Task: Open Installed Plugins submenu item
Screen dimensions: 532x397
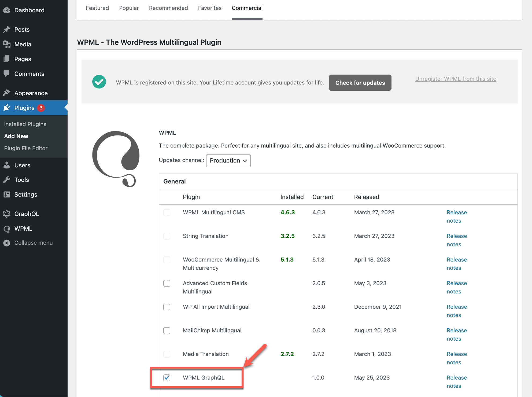Action: (x=25, y=124)
